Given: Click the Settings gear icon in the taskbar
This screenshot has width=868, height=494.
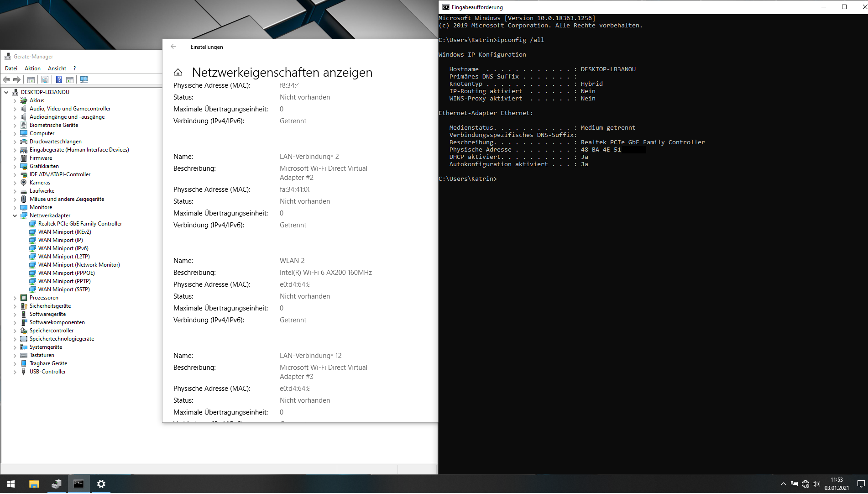Looking at the screenshot, I should 101,484.
